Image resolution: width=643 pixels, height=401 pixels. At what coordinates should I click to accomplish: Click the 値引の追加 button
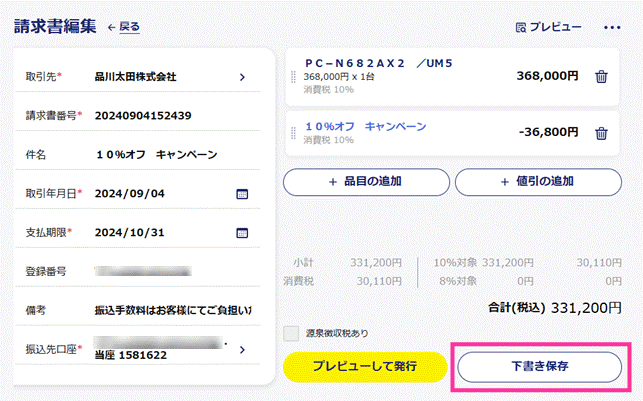click(x=538, y=182)
